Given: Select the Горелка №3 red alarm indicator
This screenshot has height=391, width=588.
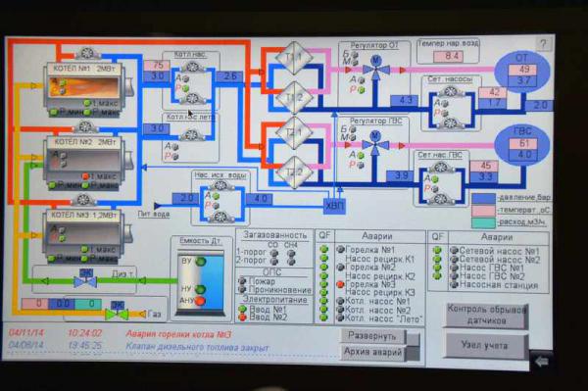Looking at the screenshot, I should coord(340,284).
